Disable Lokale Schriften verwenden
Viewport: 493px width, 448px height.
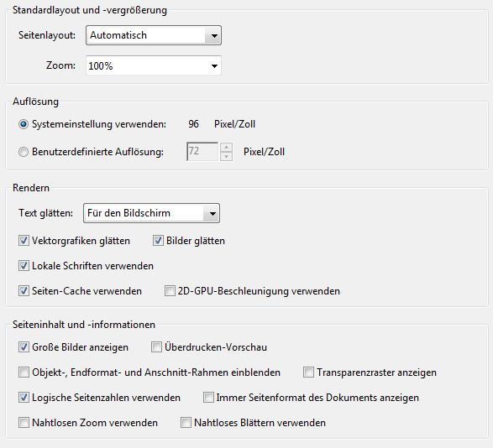coord(24,266)
